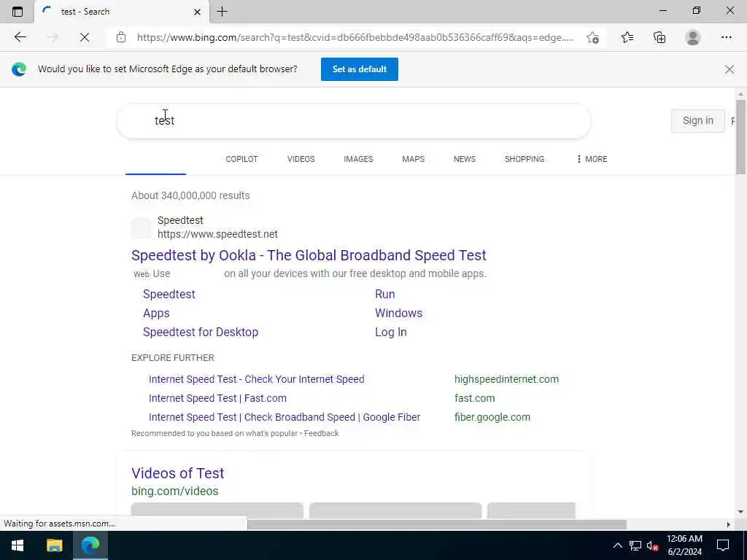Dismiss the default browser prompt

point(729,69)
